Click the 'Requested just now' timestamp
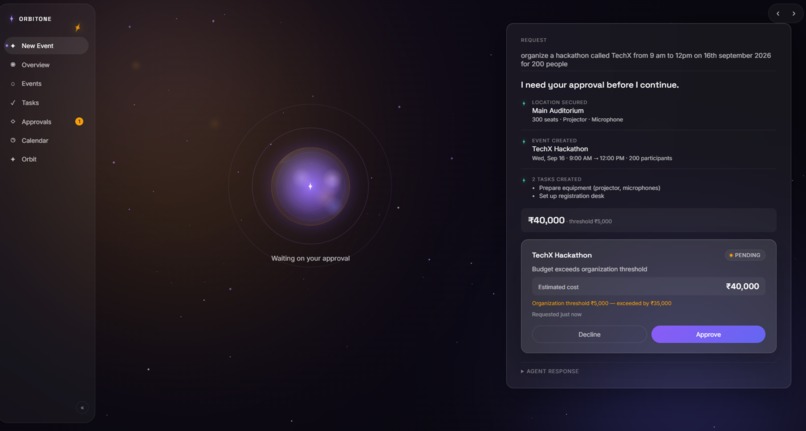Image resolution: width=806 pixels, height=431 pixels. [x=557, y=314]
